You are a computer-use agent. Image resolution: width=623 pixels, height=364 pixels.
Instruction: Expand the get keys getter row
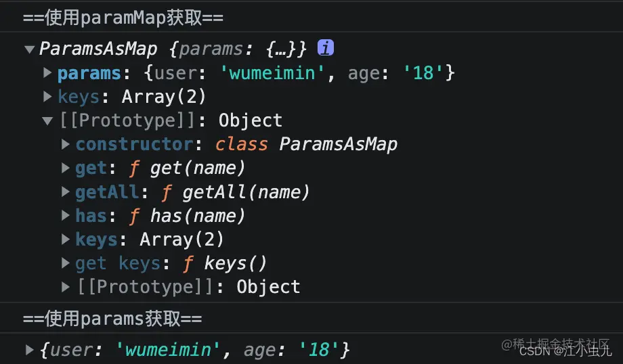click(x=66, y=263)
